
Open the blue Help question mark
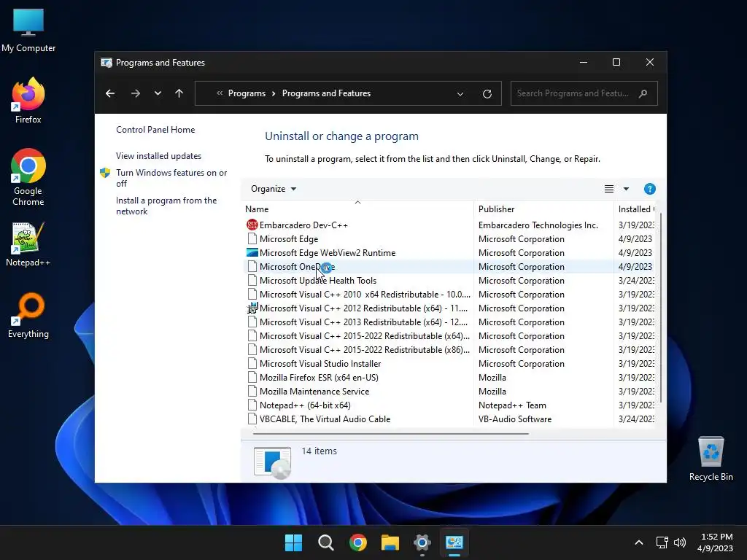(x=649, y=189)
